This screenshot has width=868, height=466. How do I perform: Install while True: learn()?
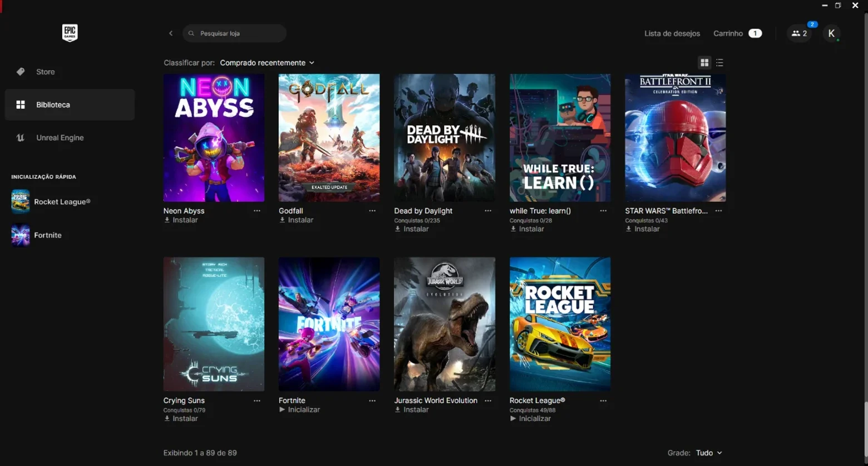pos(527,229)
